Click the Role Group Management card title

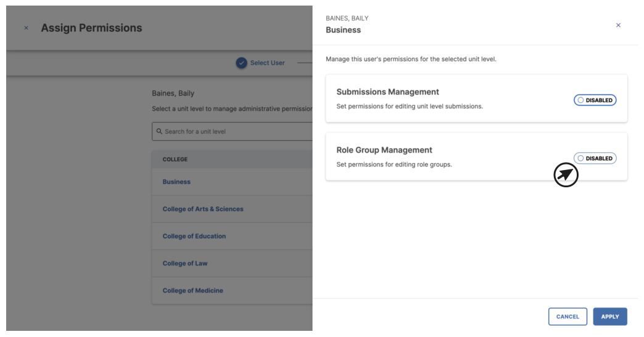tap(384, 150)
